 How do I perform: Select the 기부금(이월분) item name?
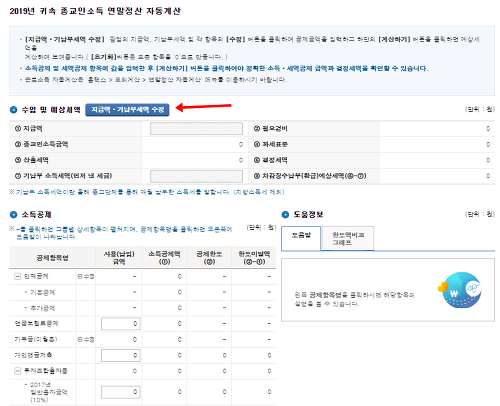point(36,339)
